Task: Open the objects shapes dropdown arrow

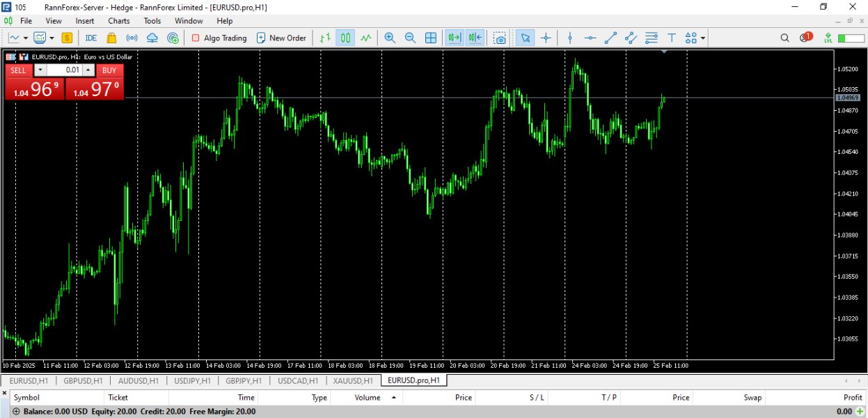Action: click(x=703, y=38)
